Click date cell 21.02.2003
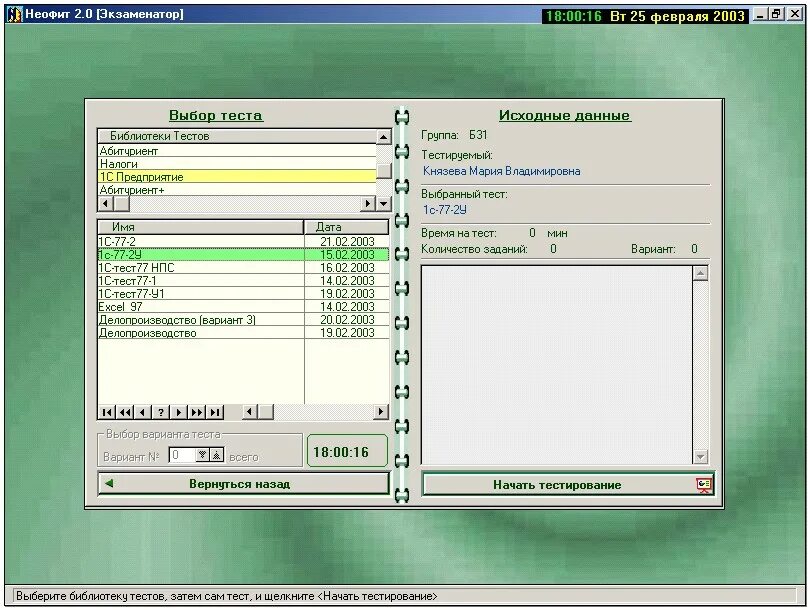The height and width of the screenshot is (610, 810). point(347,242)
